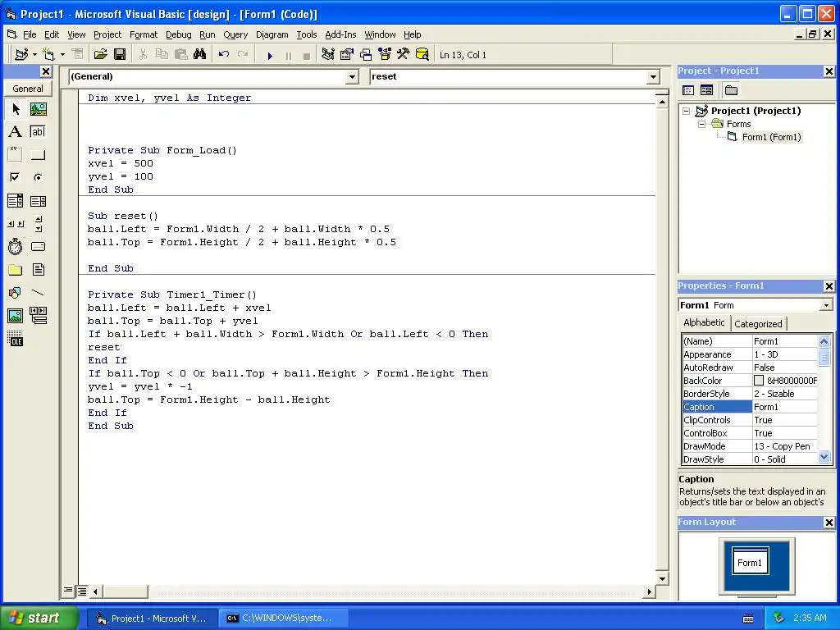Click the BackColor color swatch value
The height and width of the screenshot is (630, 840).
759,381
